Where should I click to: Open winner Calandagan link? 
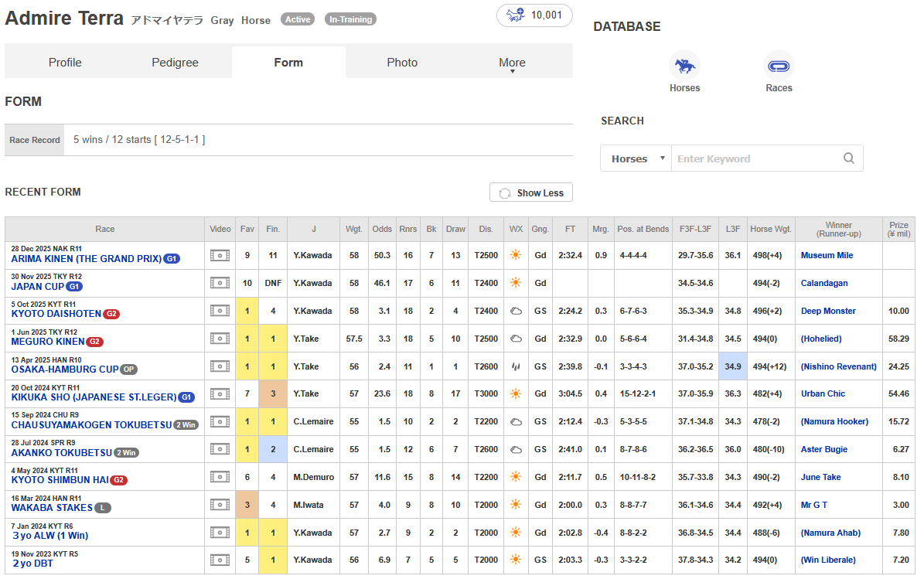pyautogui.click(x=823, y=283)
